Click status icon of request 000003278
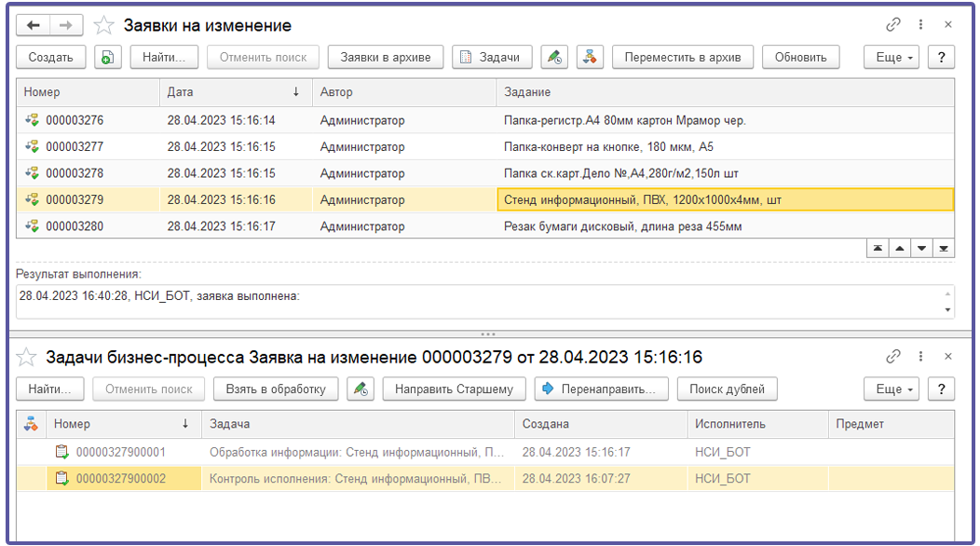Screen dimensions: 980x546 [x=32, y=172]
